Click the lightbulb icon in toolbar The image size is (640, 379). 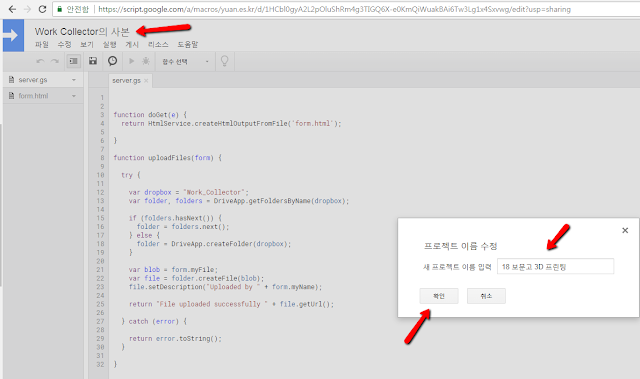(224, 61)
